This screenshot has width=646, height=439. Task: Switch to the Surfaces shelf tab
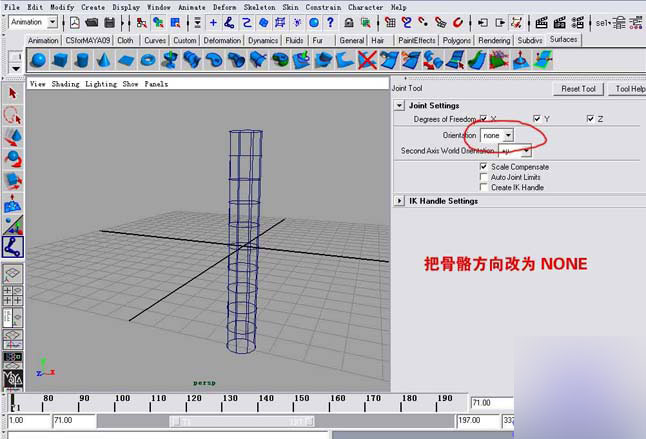563,40
